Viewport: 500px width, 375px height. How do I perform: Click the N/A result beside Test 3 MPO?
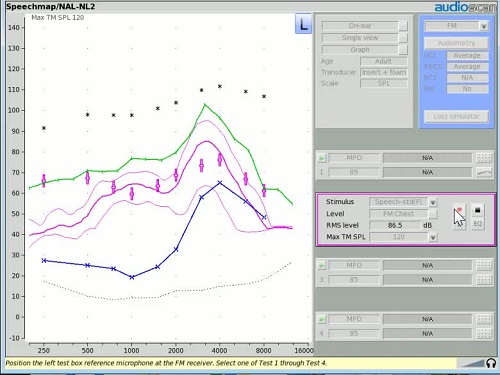(428, 266)
